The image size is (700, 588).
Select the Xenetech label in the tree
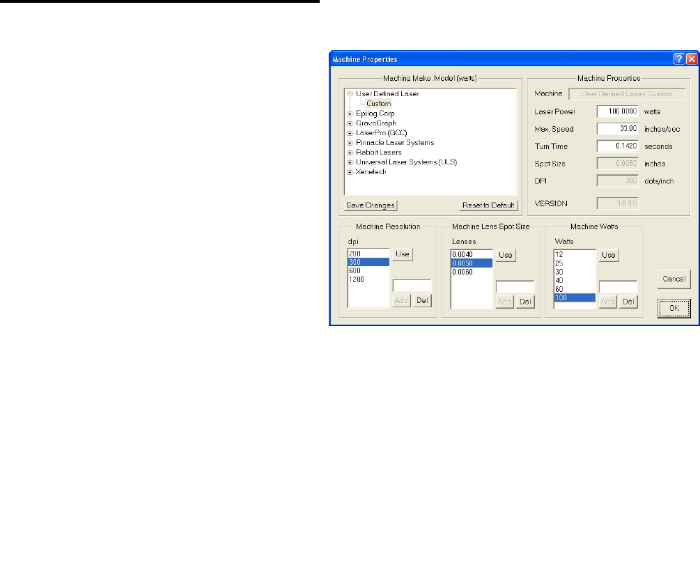(x=371, y=172)
